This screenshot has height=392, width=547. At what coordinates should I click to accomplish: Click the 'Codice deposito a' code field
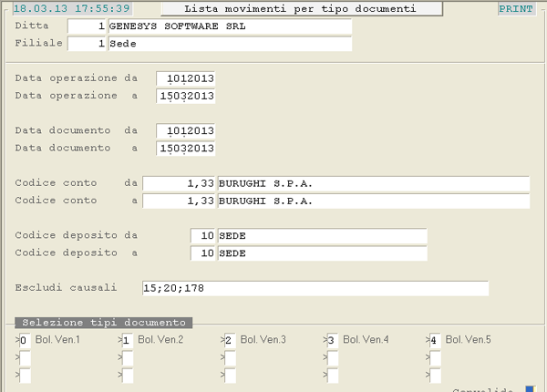click(x=203, y=253)
